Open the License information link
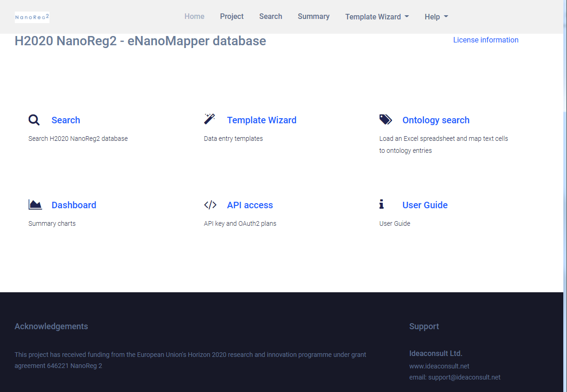 click(x=486, y=40)
